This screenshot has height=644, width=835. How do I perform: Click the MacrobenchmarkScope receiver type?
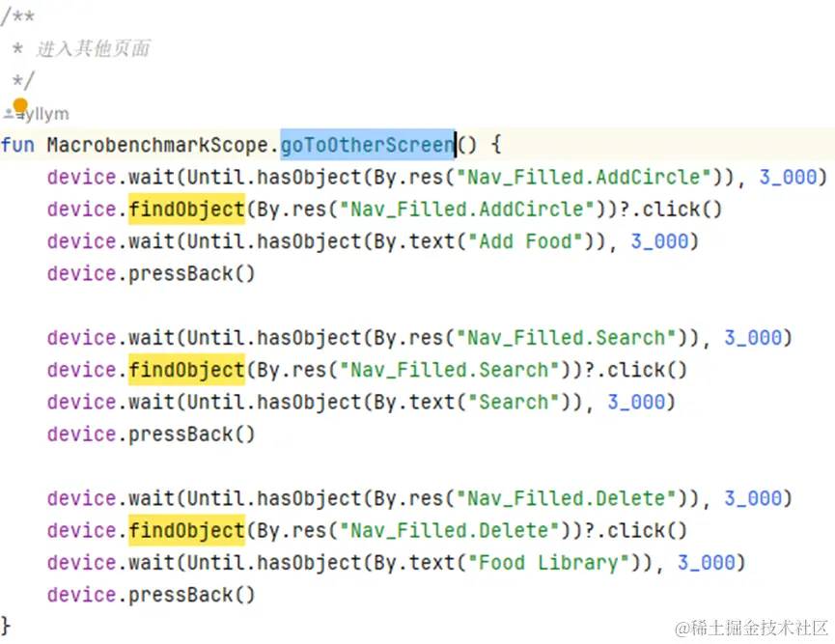157,145
